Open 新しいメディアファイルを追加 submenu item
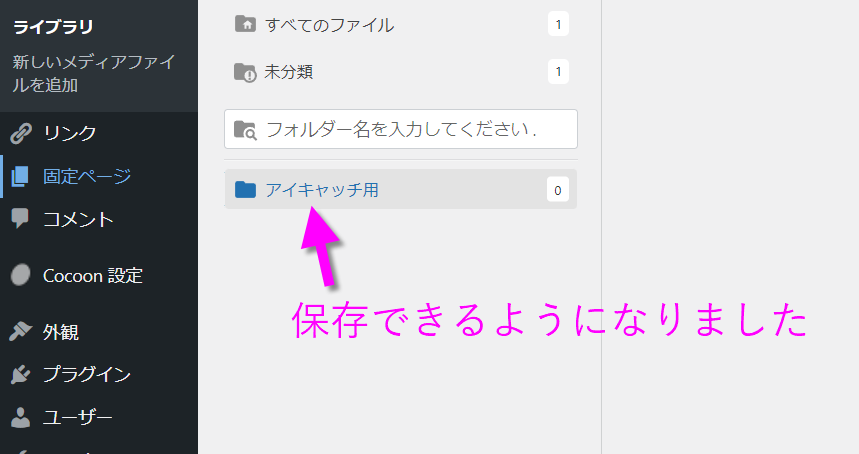Screen dimensions: 859x454 pyautogui.click(x=94, y=73)
